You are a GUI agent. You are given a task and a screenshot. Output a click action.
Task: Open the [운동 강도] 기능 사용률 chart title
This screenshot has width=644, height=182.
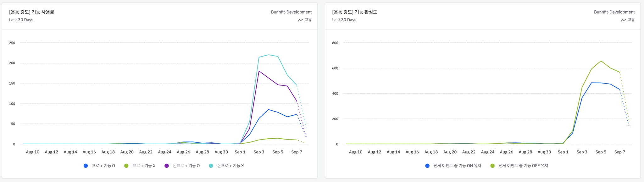click(x=32, y=12)
